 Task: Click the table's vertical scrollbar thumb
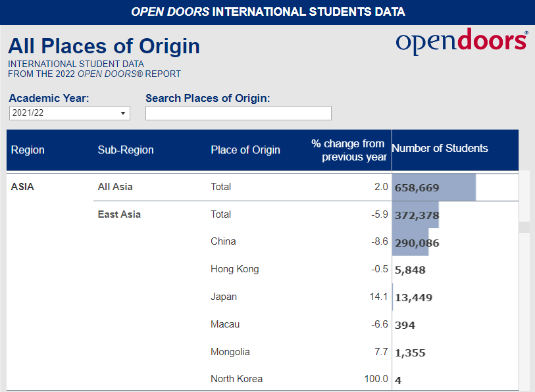pos(524,227)
